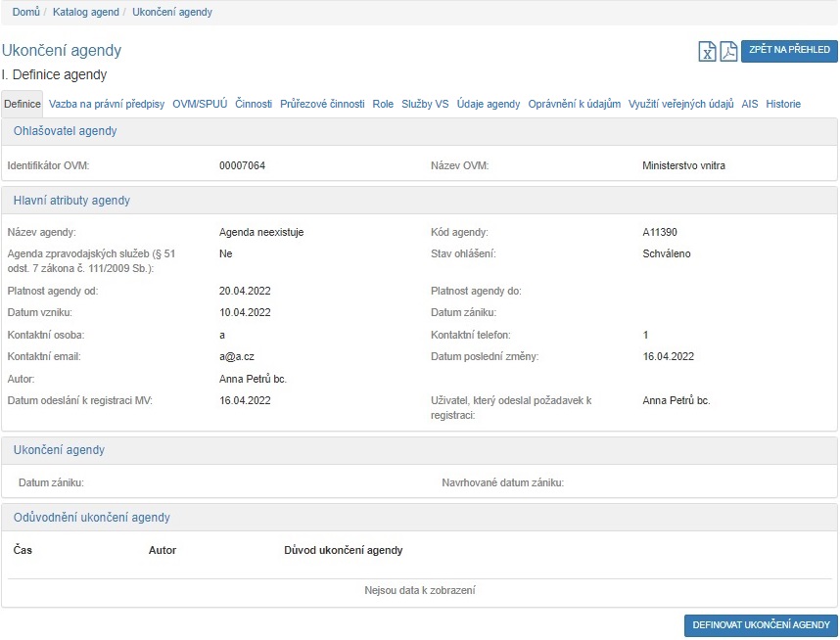The height and width of the screenshot is (640, 840).
Task: Open Průřezové činnosti tab
Action: tap(322, 104)
